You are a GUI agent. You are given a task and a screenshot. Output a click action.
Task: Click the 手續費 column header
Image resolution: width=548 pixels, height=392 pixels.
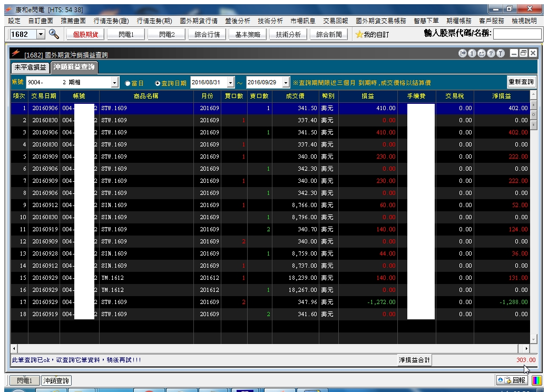(x=416, y=96)
